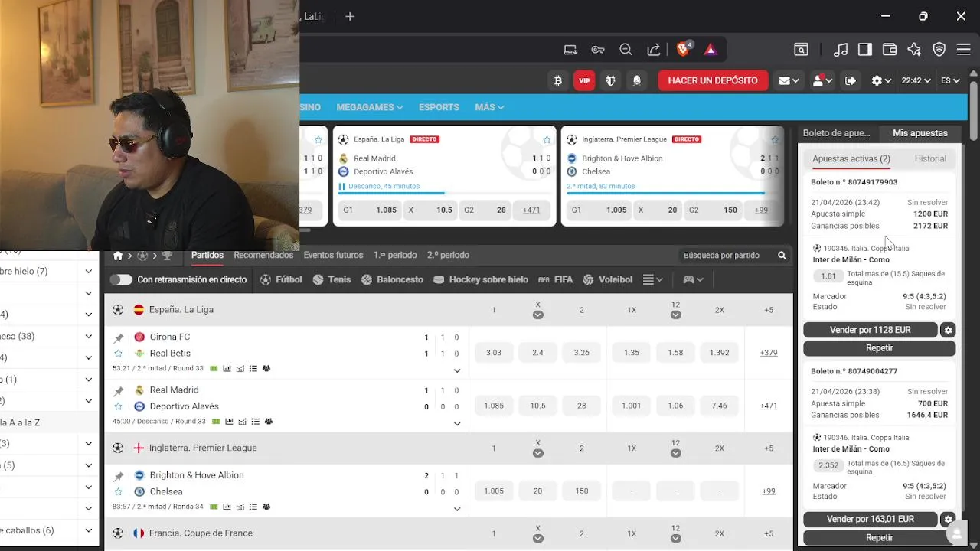Open the MEGAGAMES menu
This screenshot has width=980, height=551.
(369, 107)
